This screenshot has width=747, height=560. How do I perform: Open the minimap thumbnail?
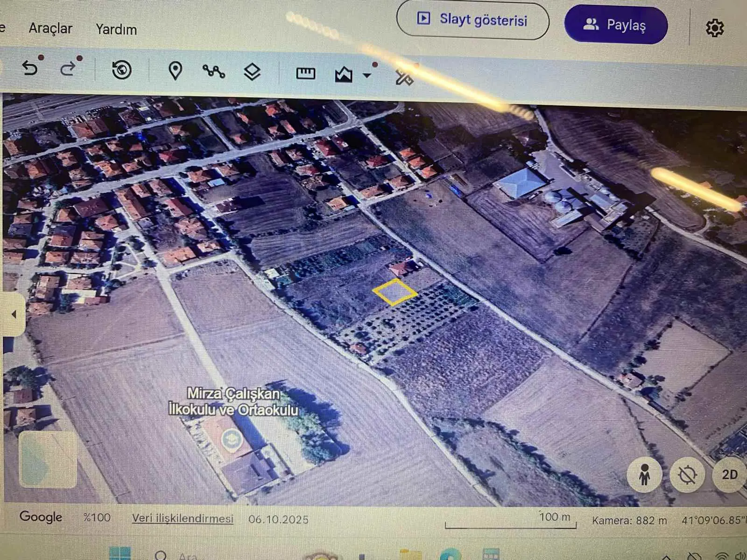[x=48, y=460]
